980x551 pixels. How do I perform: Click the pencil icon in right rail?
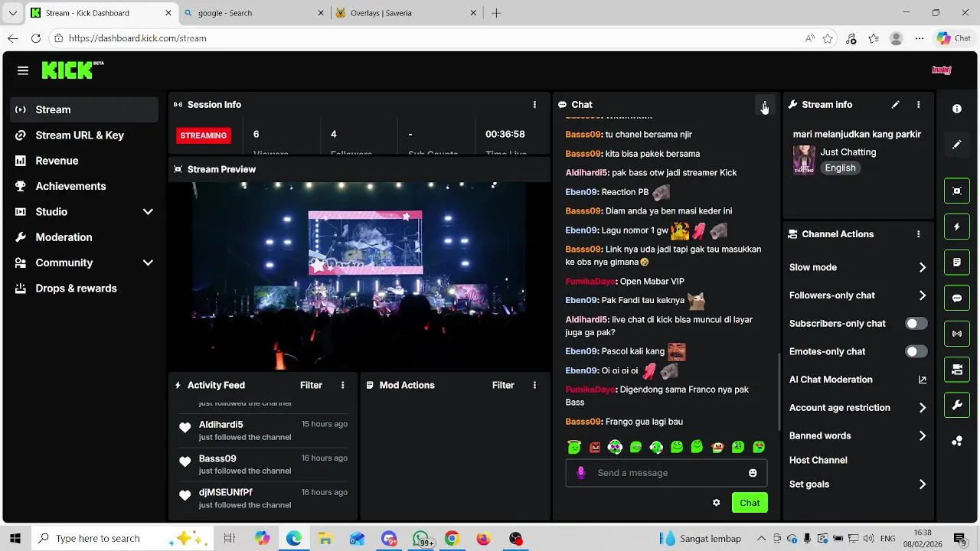coord(957,145)
